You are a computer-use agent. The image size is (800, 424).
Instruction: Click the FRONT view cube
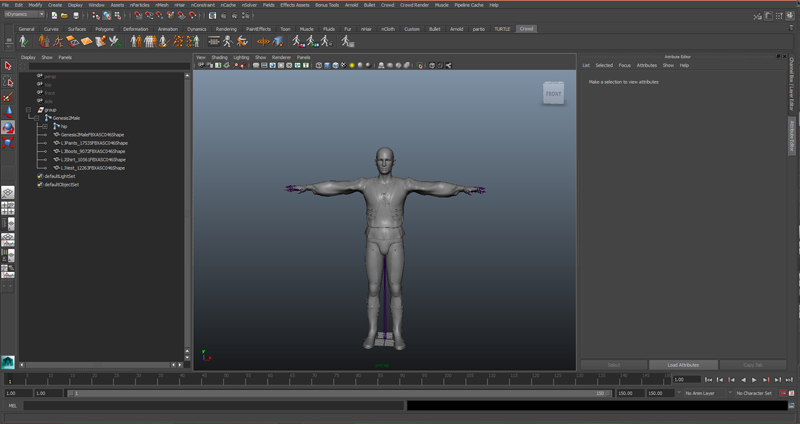pos(553,94)
